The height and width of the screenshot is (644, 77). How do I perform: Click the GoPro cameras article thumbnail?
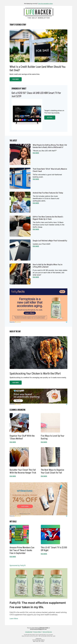(x=20, y=226)
